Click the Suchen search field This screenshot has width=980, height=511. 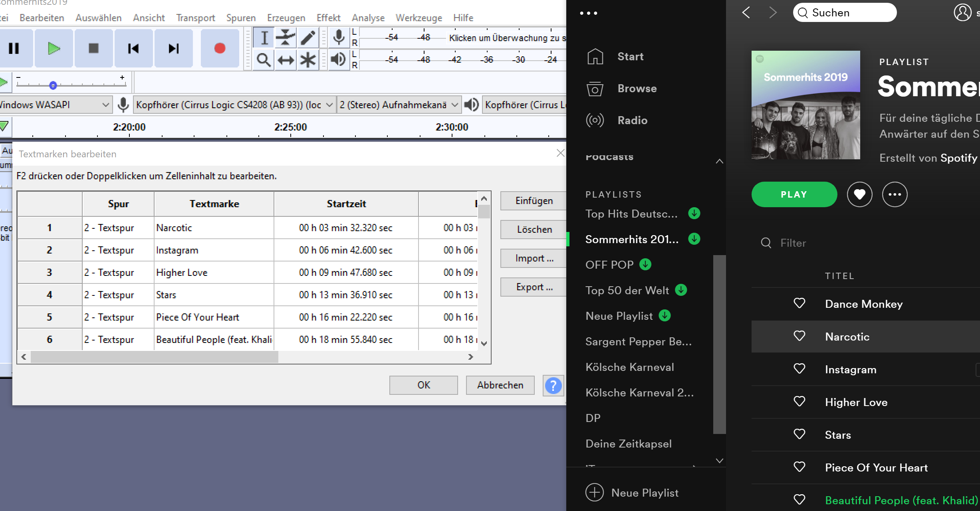(845, 13)
